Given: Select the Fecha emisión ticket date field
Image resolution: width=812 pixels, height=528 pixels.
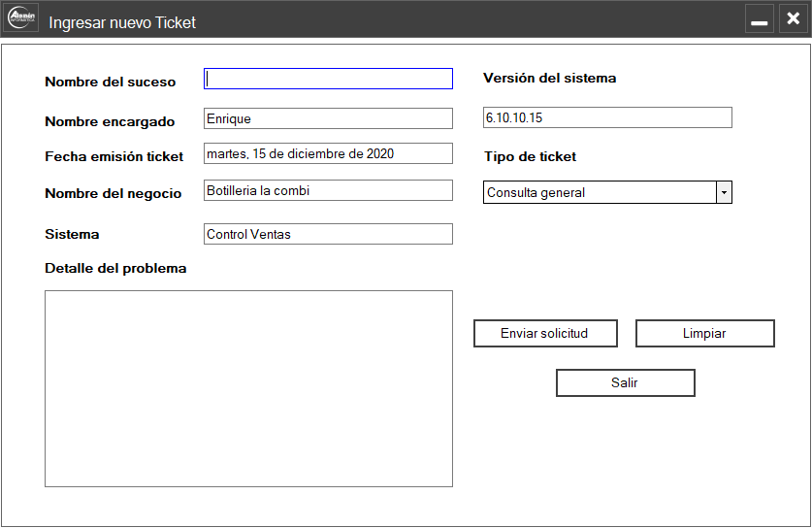Looking at the screenshot, I should click(x=328, y=153).
